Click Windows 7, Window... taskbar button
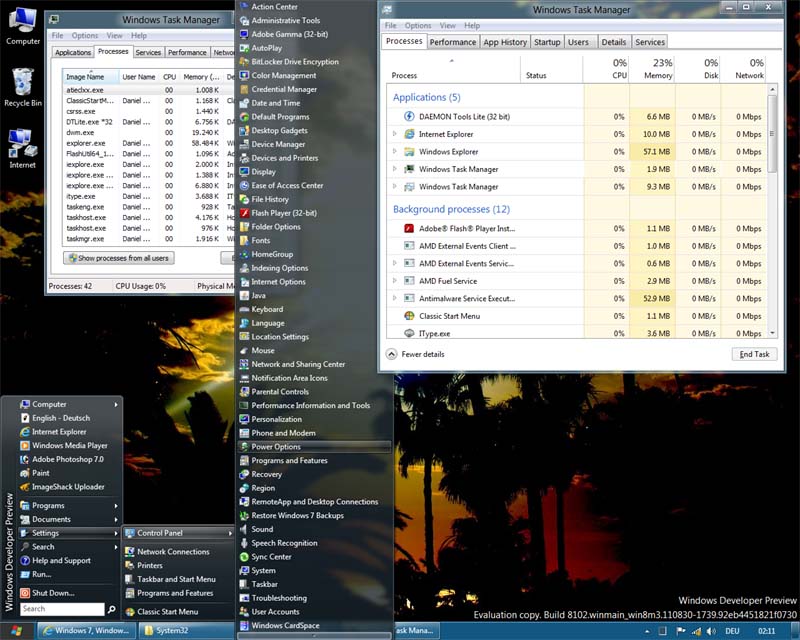The image size is (800, 640). click(x=87, y=631)
